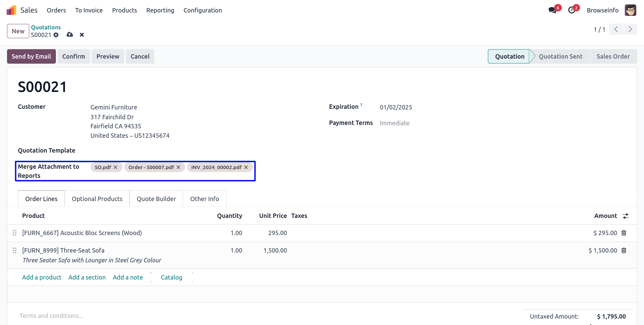This screenshot has height=325, width=644.
Task: Click the Add a product link
Action: 42,278
